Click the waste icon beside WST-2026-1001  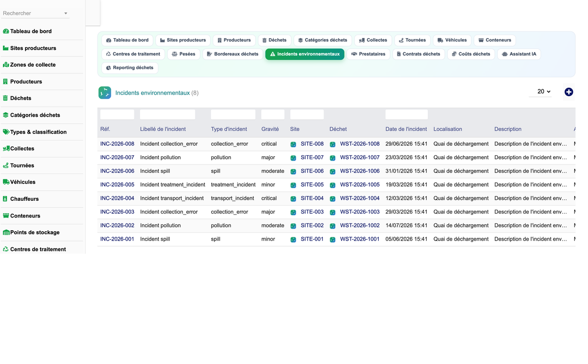point(333,240)
